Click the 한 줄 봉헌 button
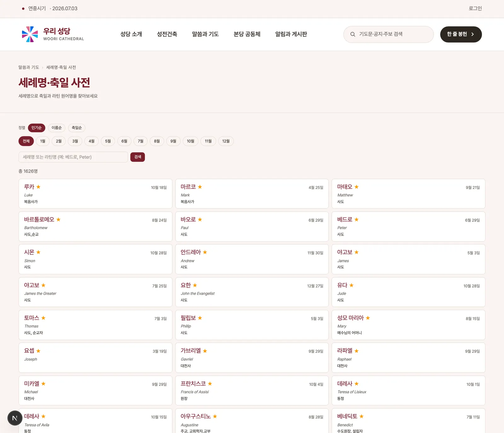The width and height of the screenshot is (504, 433). pyautogui.click(x=461, y=34)
